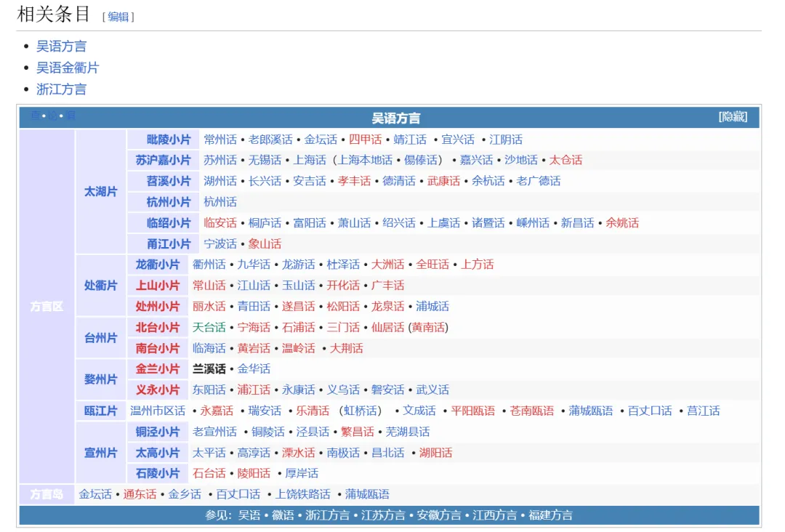This screenshot has width=785, height=532.
Task: Open the 宣州片 group link
Action: tap(100, 453)
